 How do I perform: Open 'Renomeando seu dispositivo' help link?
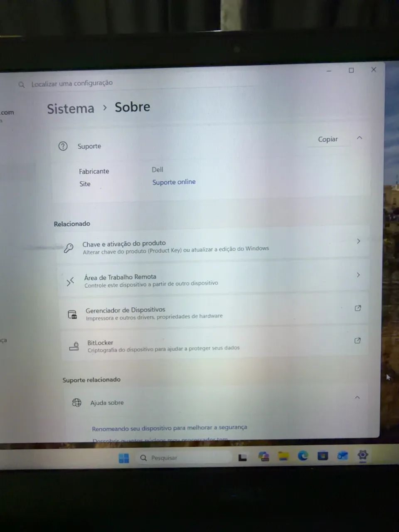[x=170, y=428]
